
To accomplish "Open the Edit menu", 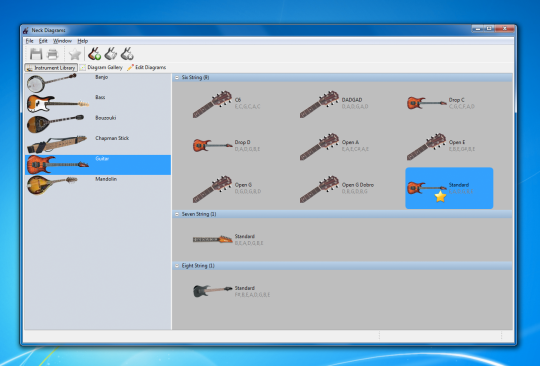I will pos(43,41).
